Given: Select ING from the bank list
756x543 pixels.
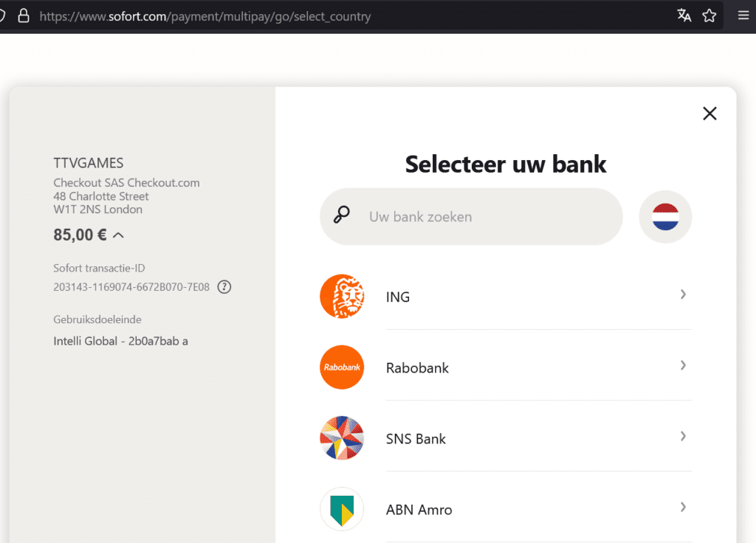Looking at the screenshot, I should [x=506, y=297].
